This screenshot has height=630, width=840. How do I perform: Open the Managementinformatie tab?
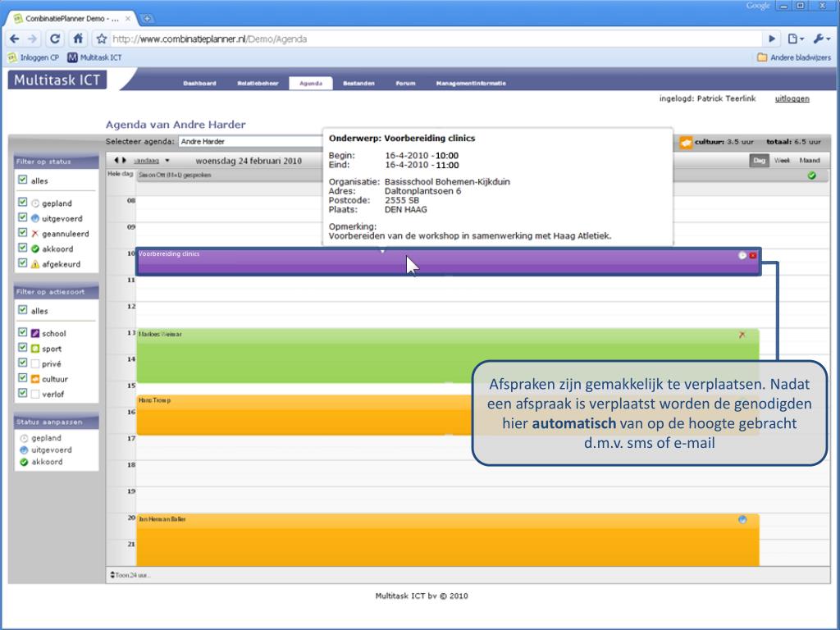(x=471, y=84)
